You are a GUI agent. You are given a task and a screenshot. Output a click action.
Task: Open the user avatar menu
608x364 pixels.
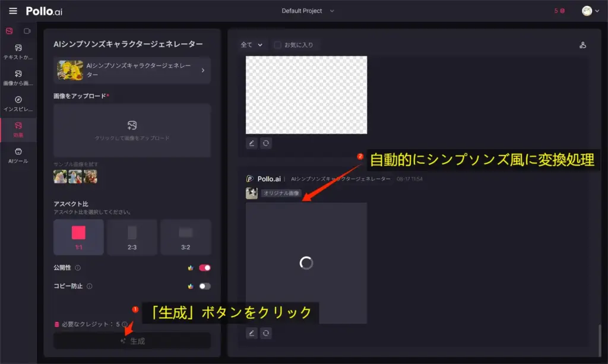[590, 11]
